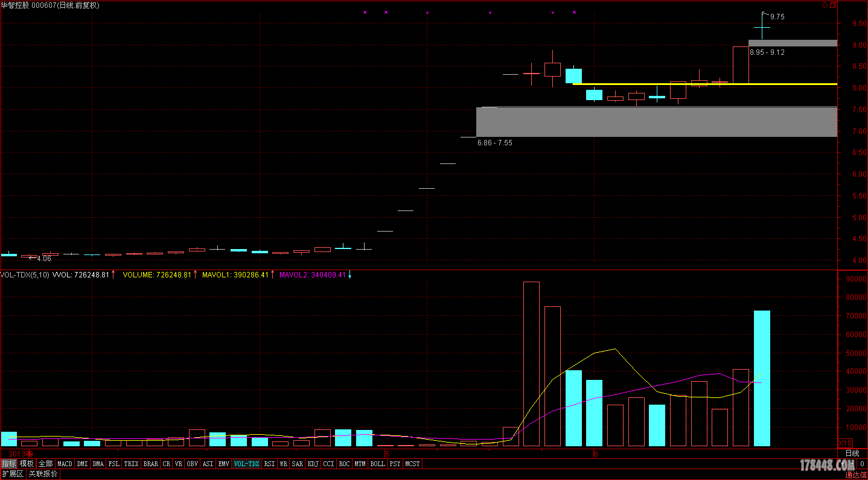Click the 8.95 - 9.12 gap label
Image resolution: width=868 pixels, height=480 pixels.
click(x=767, y=52)
